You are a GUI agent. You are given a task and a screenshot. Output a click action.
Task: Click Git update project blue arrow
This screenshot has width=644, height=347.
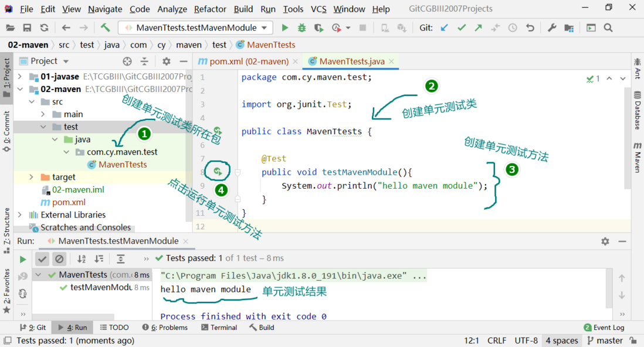[x=445, y=28]
